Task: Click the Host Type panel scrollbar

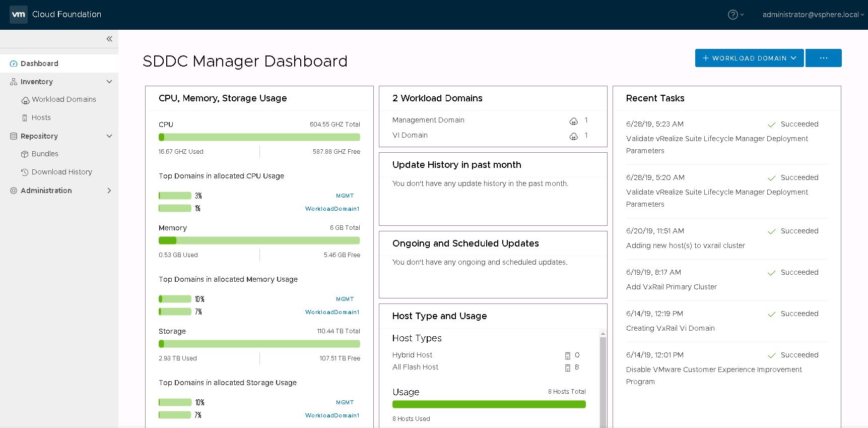Action: (x=603, y=378)
